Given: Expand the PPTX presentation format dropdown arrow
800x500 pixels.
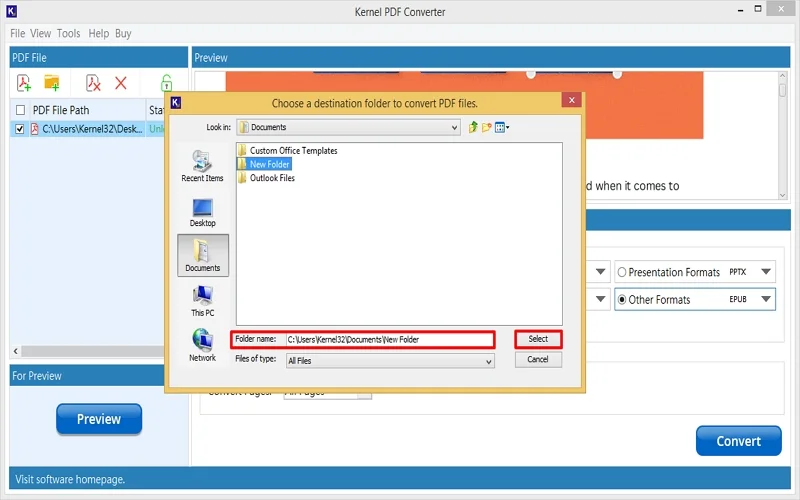Looking at the screenshot, I should [766, 272].
